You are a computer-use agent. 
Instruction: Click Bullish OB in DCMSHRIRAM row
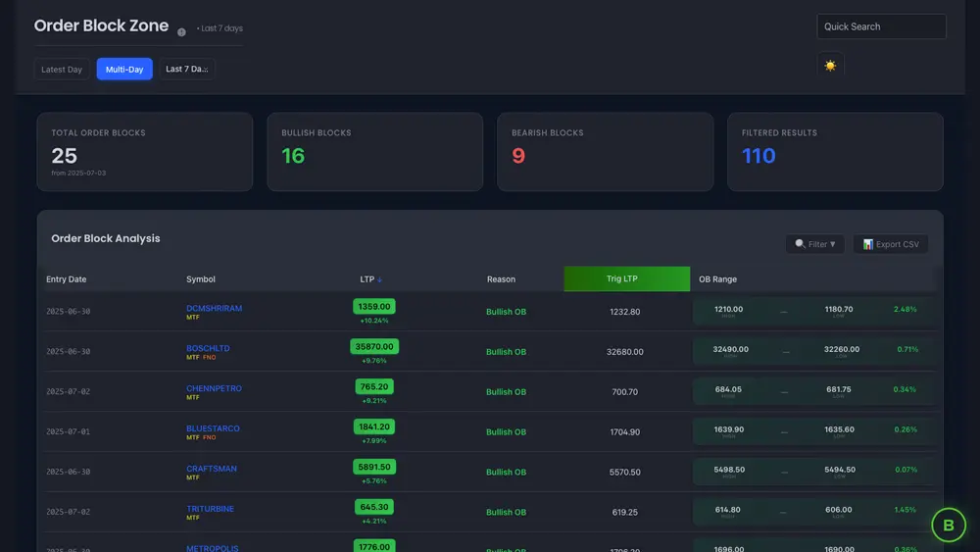507,312
